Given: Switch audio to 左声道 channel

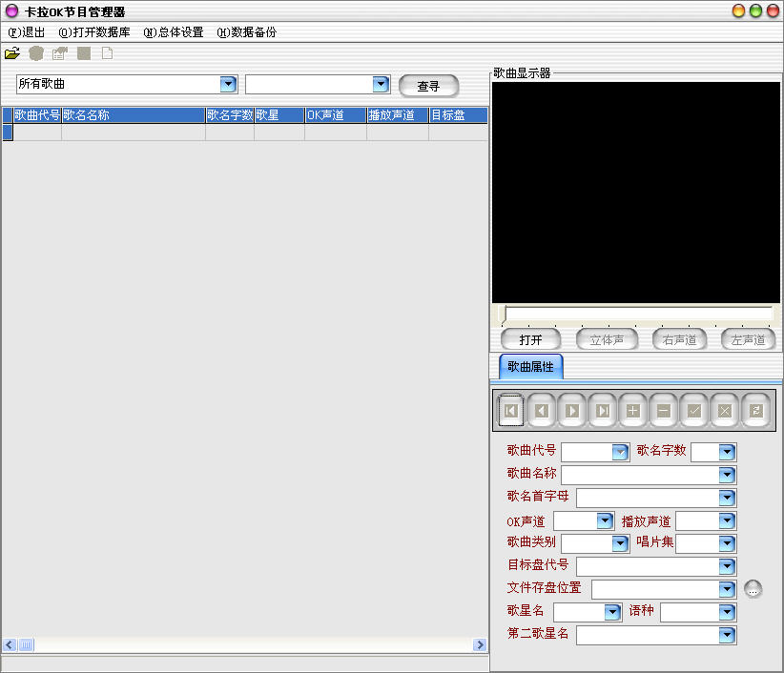Looking at the screenshot, I should click(748, 339).
